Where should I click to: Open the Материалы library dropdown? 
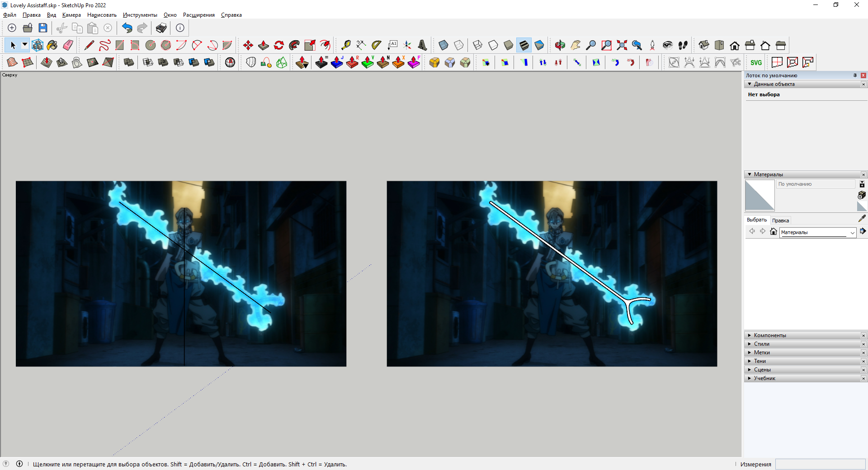852,232
